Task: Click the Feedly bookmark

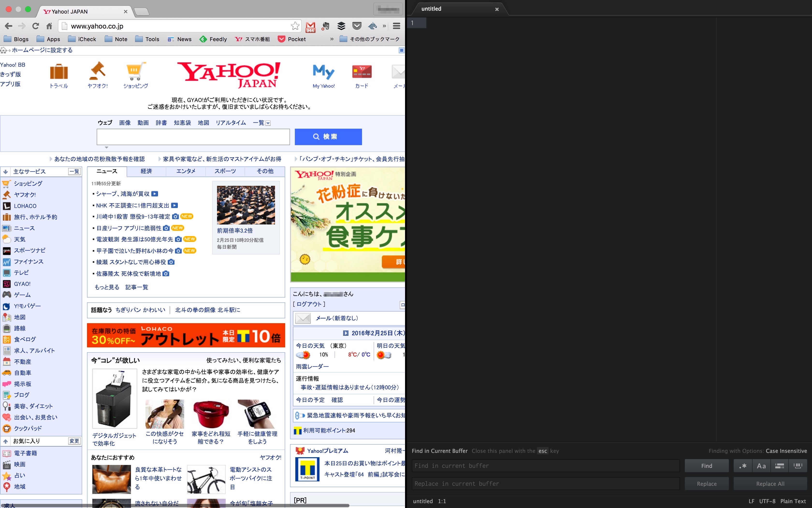Action: point(213,39)
